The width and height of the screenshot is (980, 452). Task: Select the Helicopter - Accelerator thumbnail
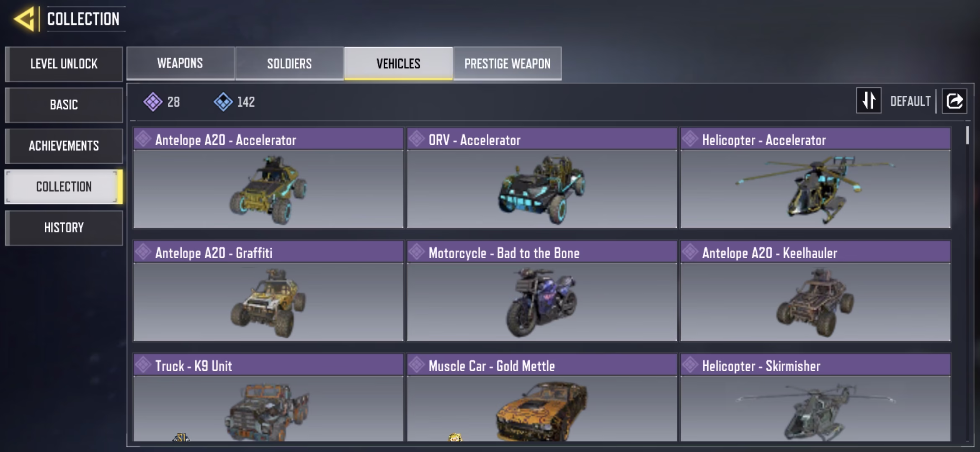pyautogui.click(x=815, y=189)
